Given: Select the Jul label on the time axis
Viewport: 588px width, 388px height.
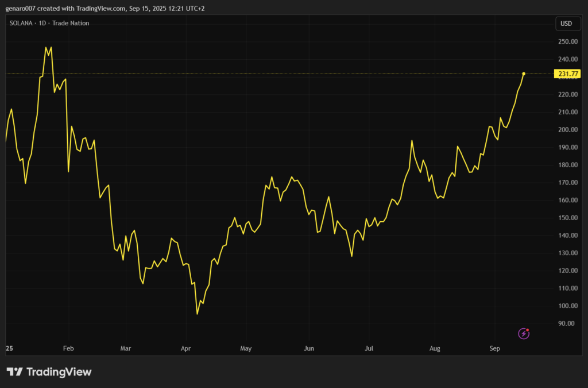Looking at the screenshot, I should [369, 348].
